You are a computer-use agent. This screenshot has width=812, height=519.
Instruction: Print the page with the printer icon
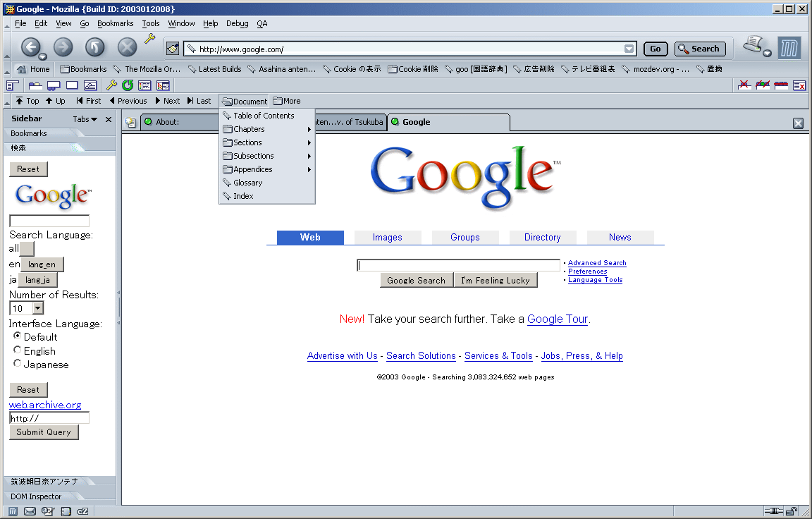click(x=753, y=45)
